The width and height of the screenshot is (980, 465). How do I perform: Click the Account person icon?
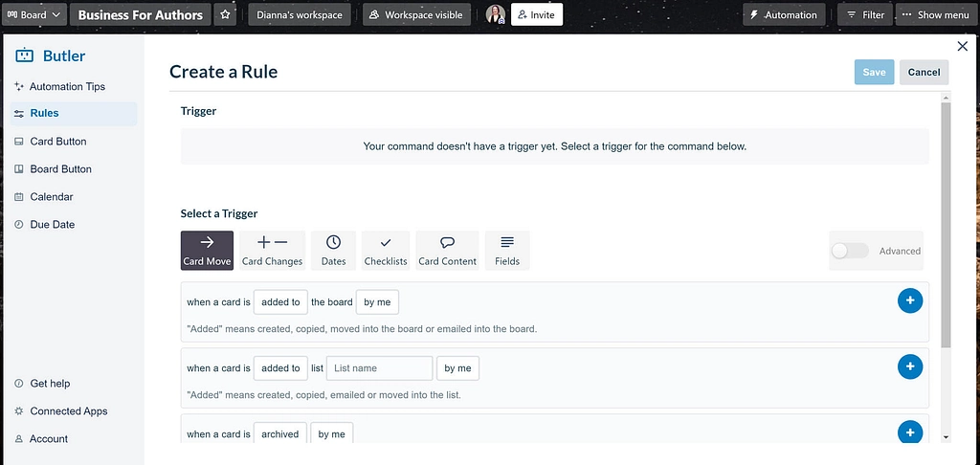click(19, 439)
